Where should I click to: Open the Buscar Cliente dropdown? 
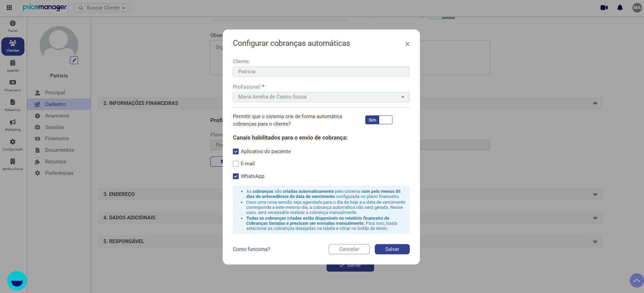pos(102,8)
